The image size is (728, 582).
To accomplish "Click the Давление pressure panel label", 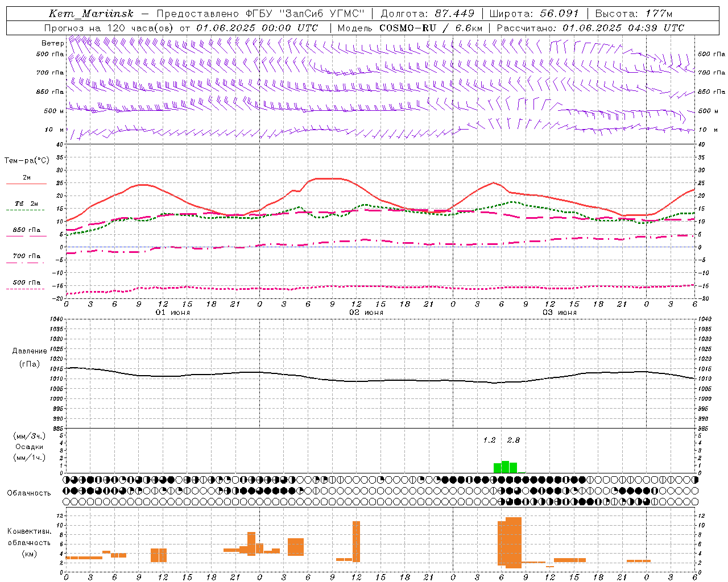I will click(x=30, y=351).
